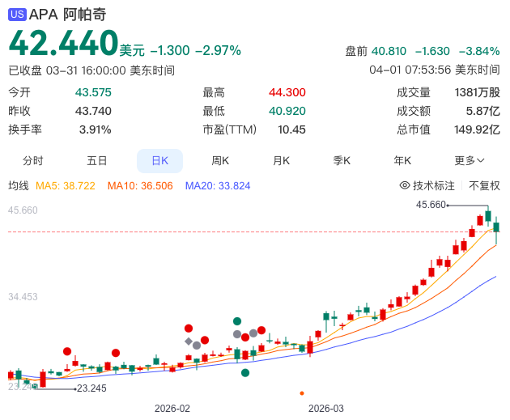
Task: Click the 总市值 value 149.92亿
Action: click(477, 129)
